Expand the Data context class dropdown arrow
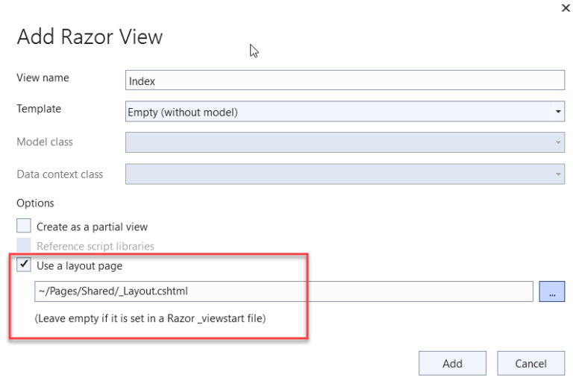Viewport: 573px width, 392px height. pyautogui.click(x=558, y=174)
